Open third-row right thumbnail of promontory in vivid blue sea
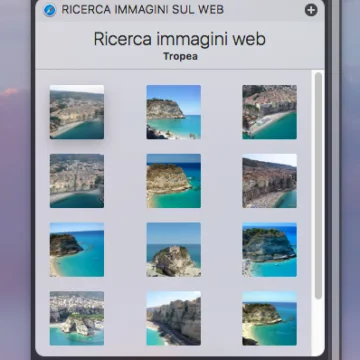Screen dimensions: 360x360 pos(270,250)
